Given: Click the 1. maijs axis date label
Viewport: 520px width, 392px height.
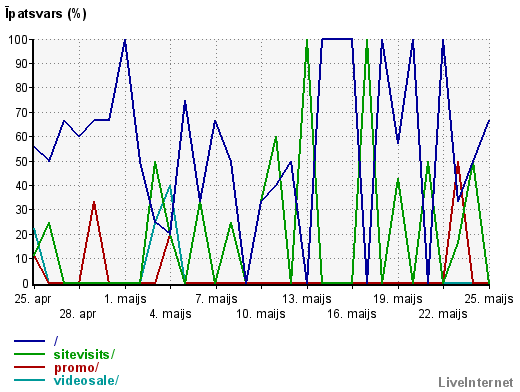Looking at the screenshot, I should tap(125, 299).
